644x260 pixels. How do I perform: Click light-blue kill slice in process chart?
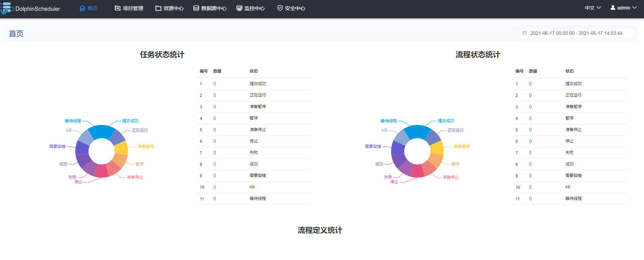coord(402,137)
